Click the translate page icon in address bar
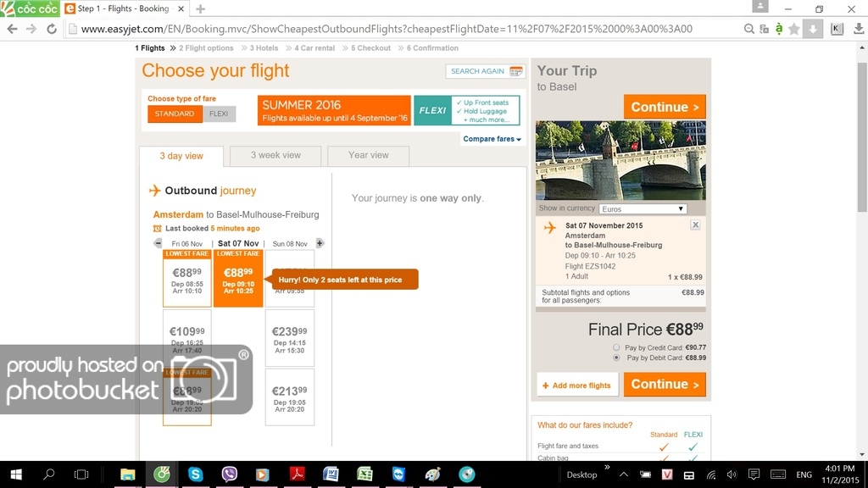Image resolution: width=868 pixels, height=488 pixels. [764, 29]
